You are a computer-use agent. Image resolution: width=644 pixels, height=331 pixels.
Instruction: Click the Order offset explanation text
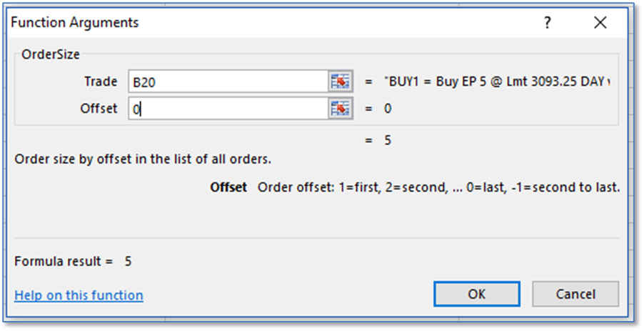point(438,187)
